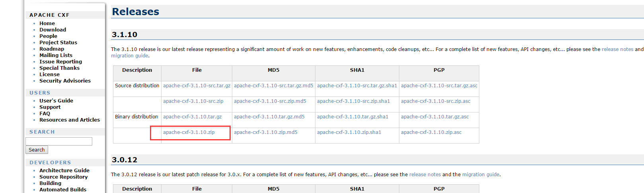Download binary apache-cxf-3.1.10.zip
This screenshot has height=193, width=644.
189,132
